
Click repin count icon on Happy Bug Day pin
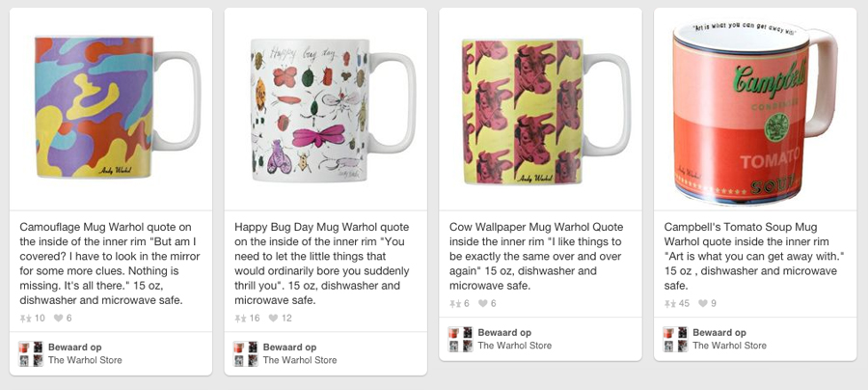tap(240, 319)
